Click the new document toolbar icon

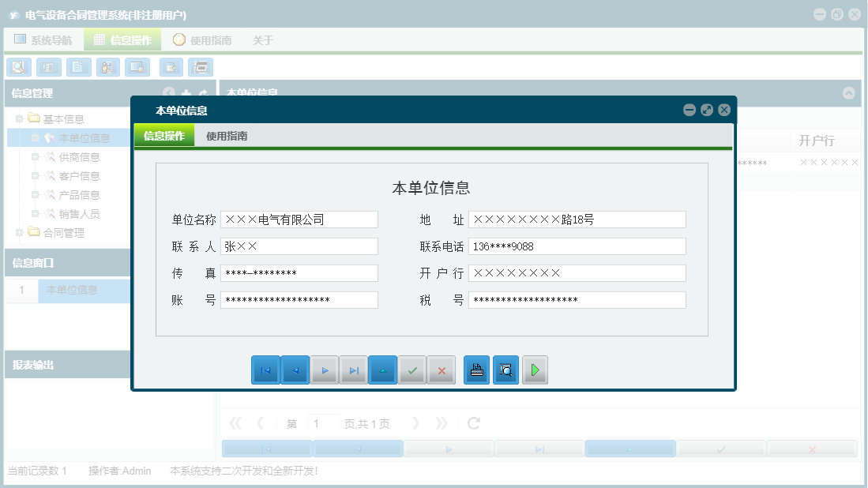78,67
